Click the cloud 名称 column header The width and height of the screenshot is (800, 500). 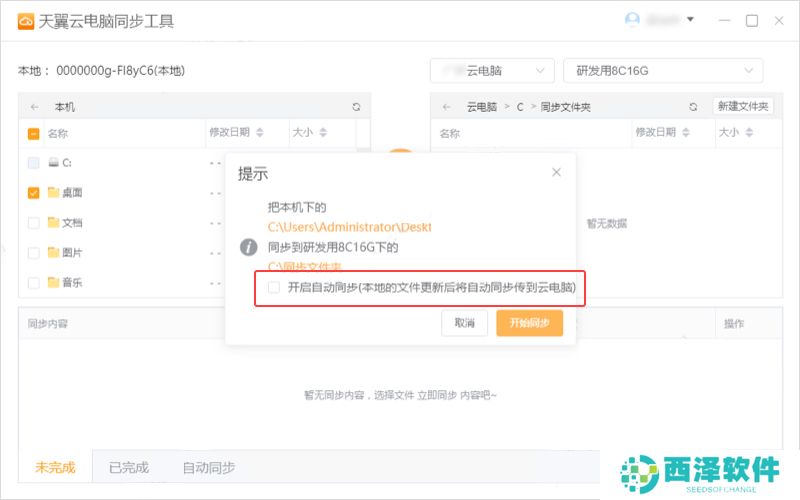point(449,134)
